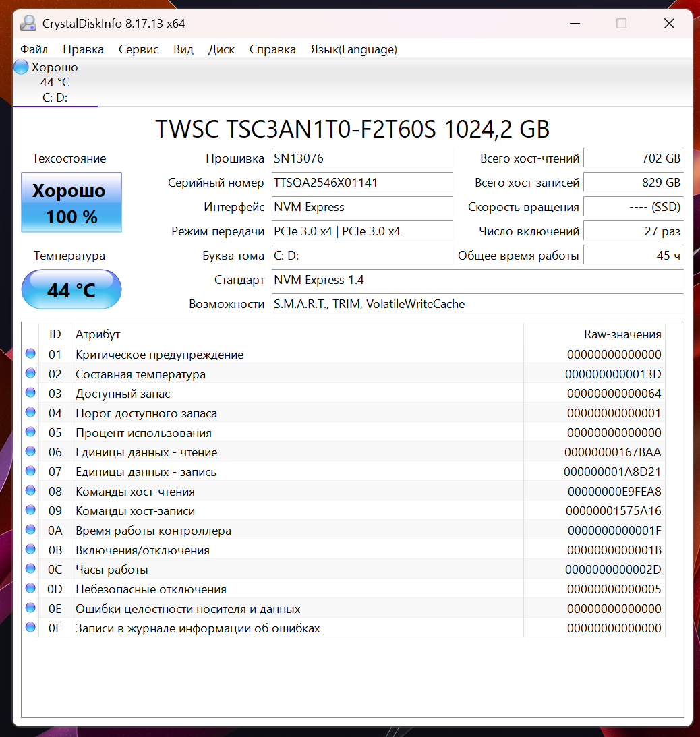This screenshot has height=737, width=700.
Task: Click the CrystalDiskInfo app icon in title bar
Action: click(x=28, y=24)
